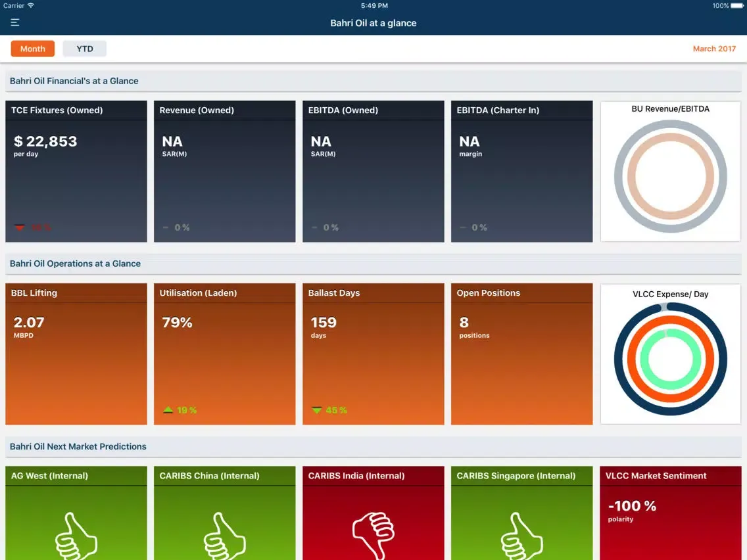Image resolution: width=747 pixels, height=560 pixels.
Task: Click the VLCC Market Sentiment title
Action: (x=656, y=476)
